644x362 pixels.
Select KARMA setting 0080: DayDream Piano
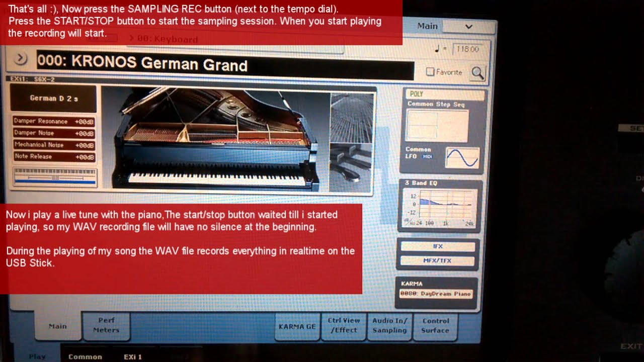(436, 294)
